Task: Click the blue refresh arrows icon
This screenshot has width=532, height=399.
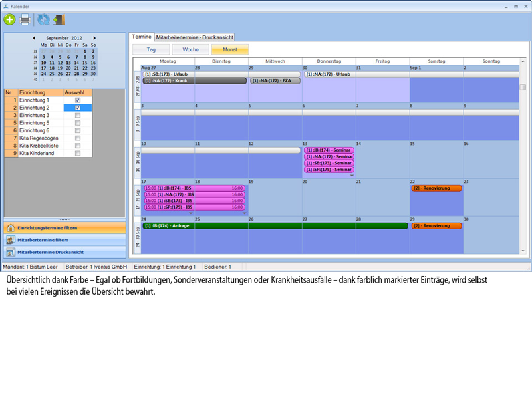Action: [43, 19]
